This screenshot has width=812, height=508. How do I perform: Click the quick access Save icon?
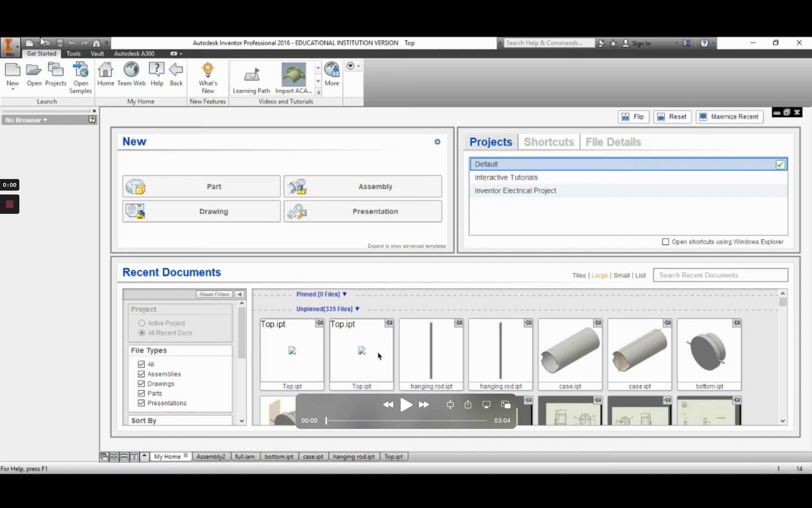[x=60, y=43]
